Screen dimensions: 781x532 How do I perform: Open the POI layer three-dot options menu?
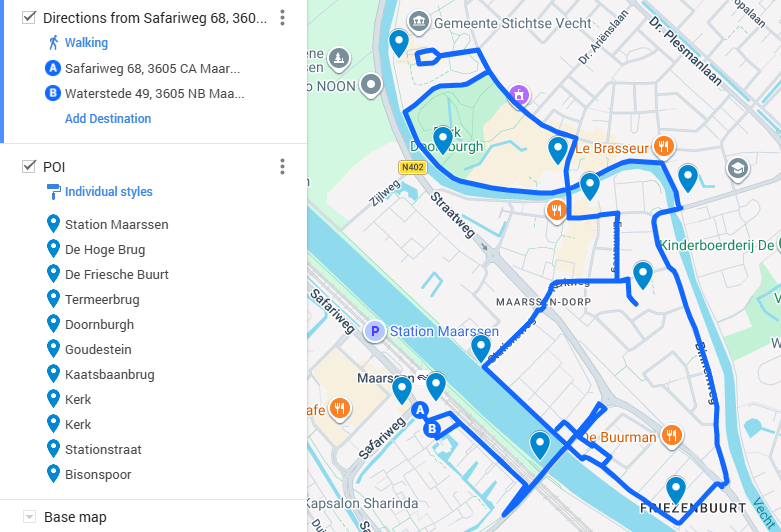click(x=282, y=167)
